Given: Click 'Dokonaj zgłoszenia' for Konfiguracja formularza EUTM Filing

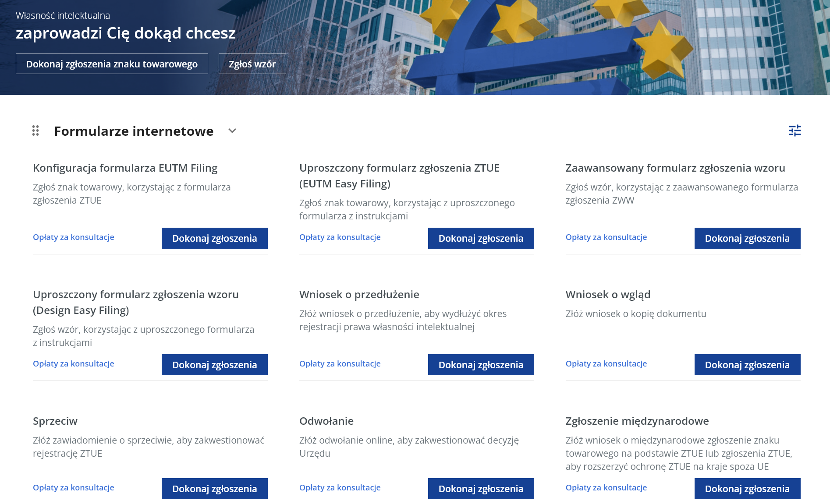Looking at the screenshot, I should tap(214, 238).
